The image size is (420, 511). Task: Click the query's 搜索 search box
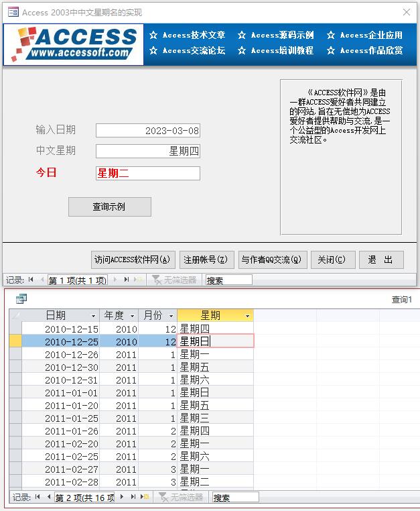point(236,498)
